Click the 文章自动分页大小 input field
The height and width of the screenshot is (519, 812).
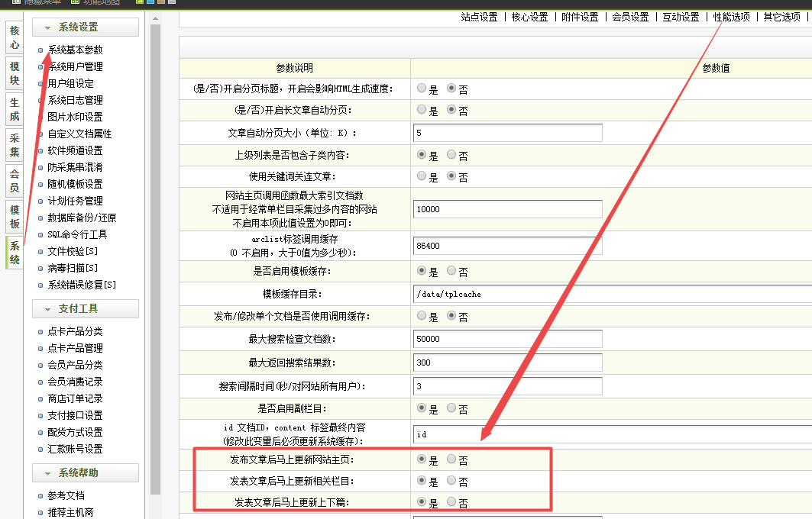coord(508,133)
